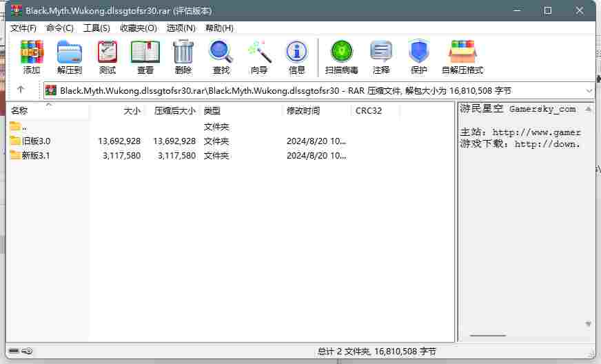Open the 收藏夹(O) menu
This screenshot has width=601, height=364.
tap(139, 28)
